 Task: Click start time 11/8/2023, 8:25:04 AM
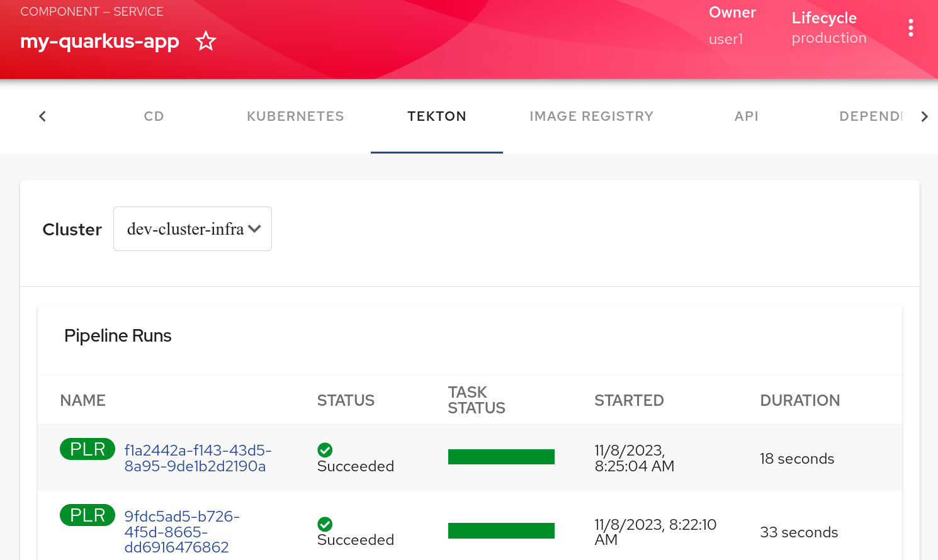(x=635, y=458)
